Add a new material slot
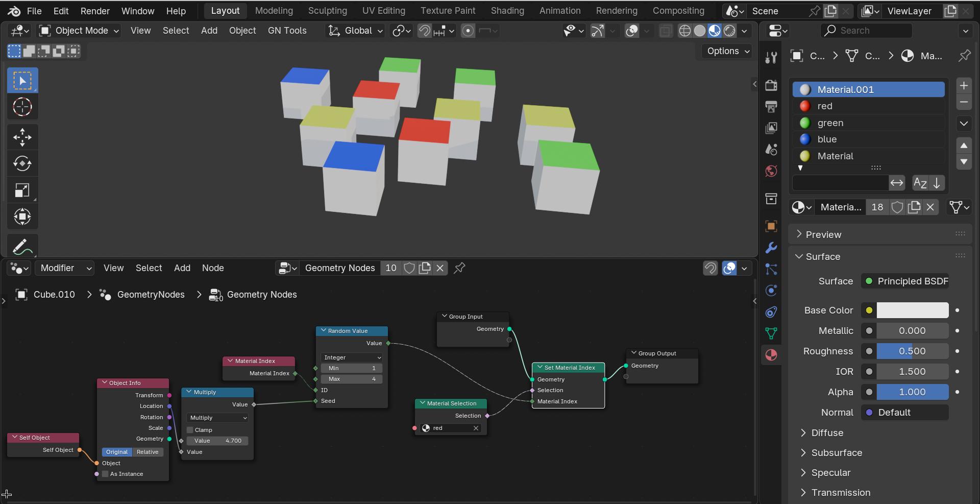This screenshot has width=980, height=504. click(964, 85)
